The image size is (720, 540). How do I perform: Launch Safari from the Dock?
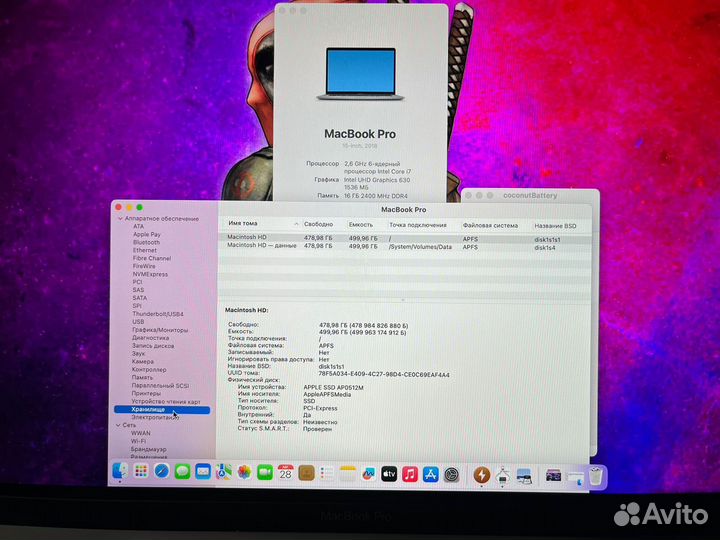[x=162, y=472]
